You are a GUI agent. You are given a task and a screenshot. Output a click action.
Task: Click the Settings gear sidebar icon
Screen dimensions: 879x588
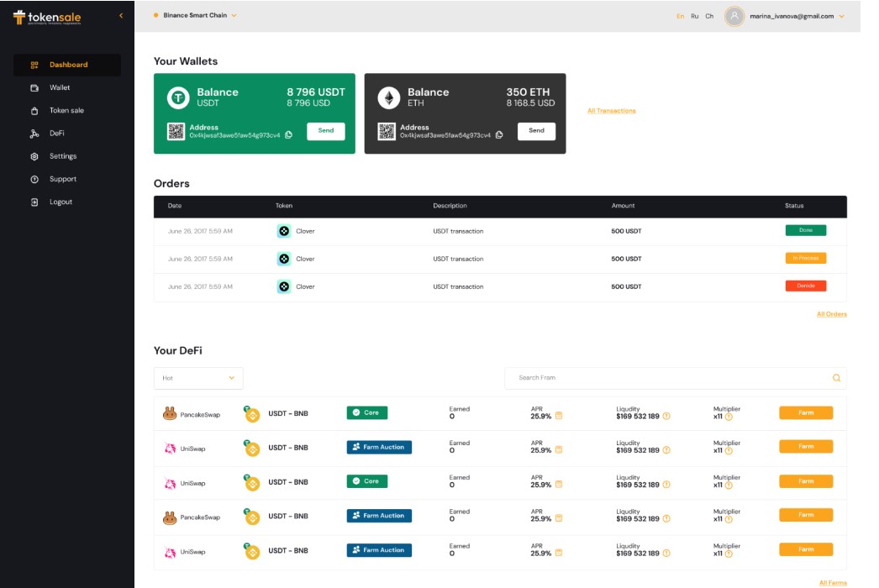pyautogui.click(x=34, y=156)
